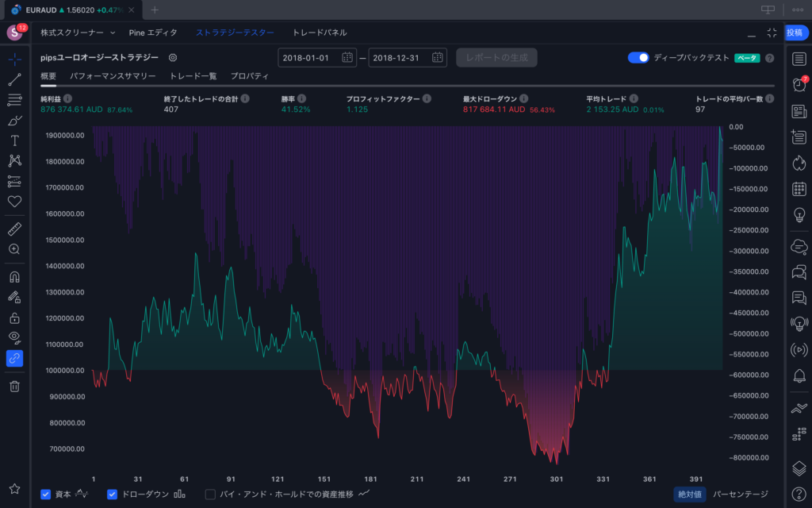The height and width of the screenshot is (508, 812).
Task: Uncheck the ドローダウン checkbox
Action: [x=112, y=494]
